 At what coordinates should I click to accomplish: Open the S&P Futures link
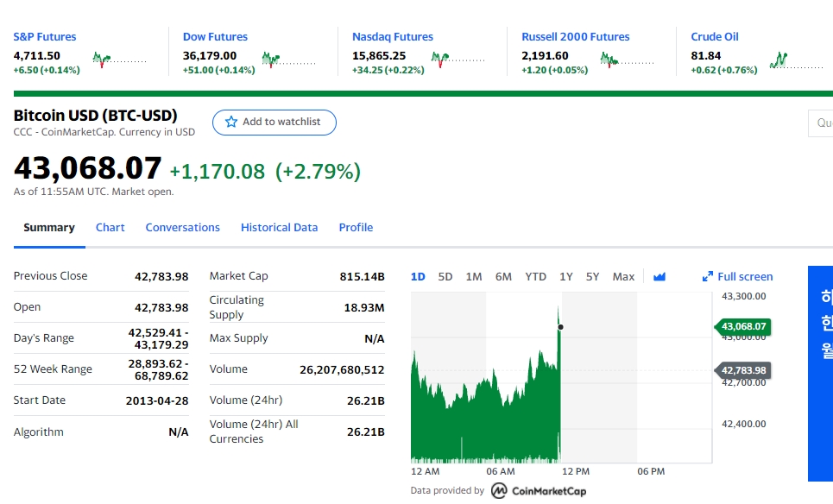click(45, 36)
